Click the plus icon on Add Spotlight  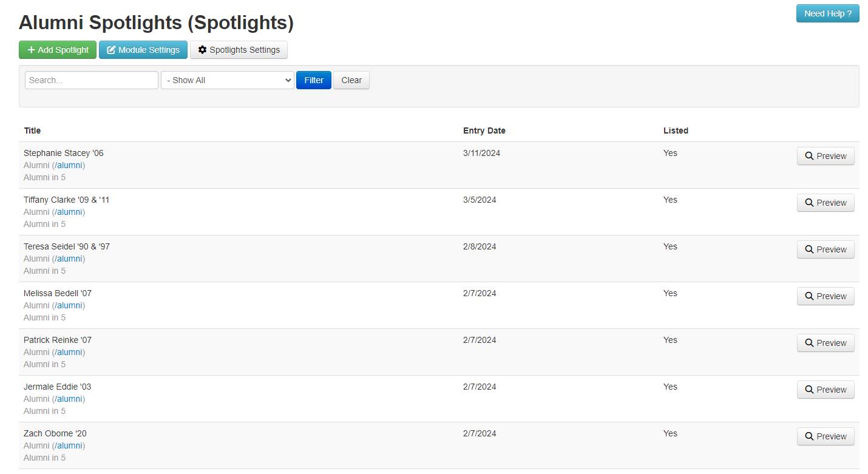30,49
